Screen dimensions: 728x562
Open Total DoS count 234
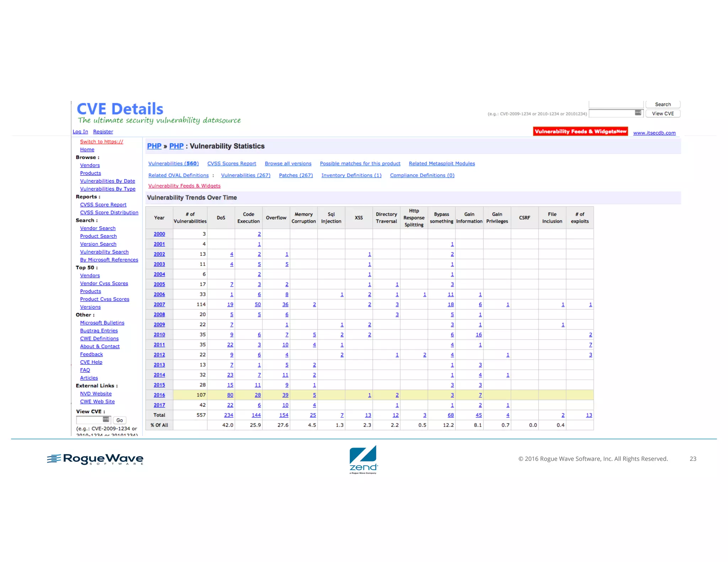coord(229,415)
